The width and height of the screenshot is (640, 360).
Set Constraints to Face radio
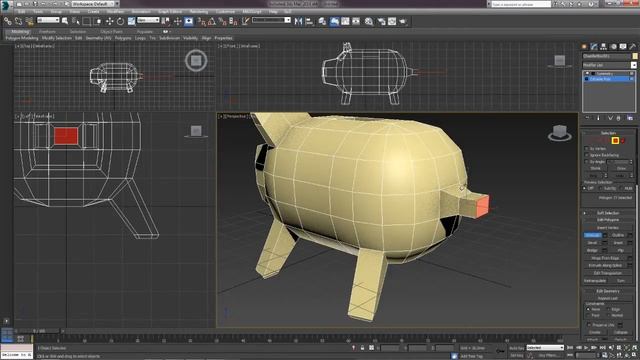point(588,316)
